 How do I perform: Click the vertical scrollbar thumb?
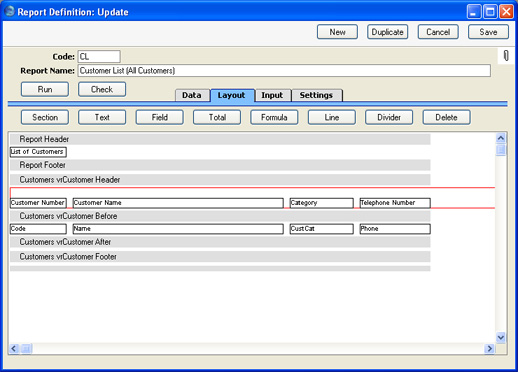[x=501, y=150]
